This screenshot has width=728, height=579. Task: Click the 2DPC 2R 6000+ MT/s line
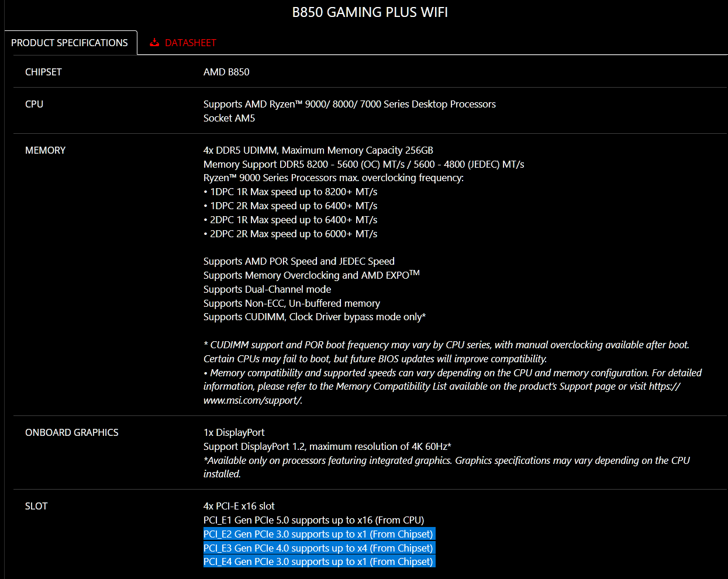pyautogui.click(x=291, y=234)
